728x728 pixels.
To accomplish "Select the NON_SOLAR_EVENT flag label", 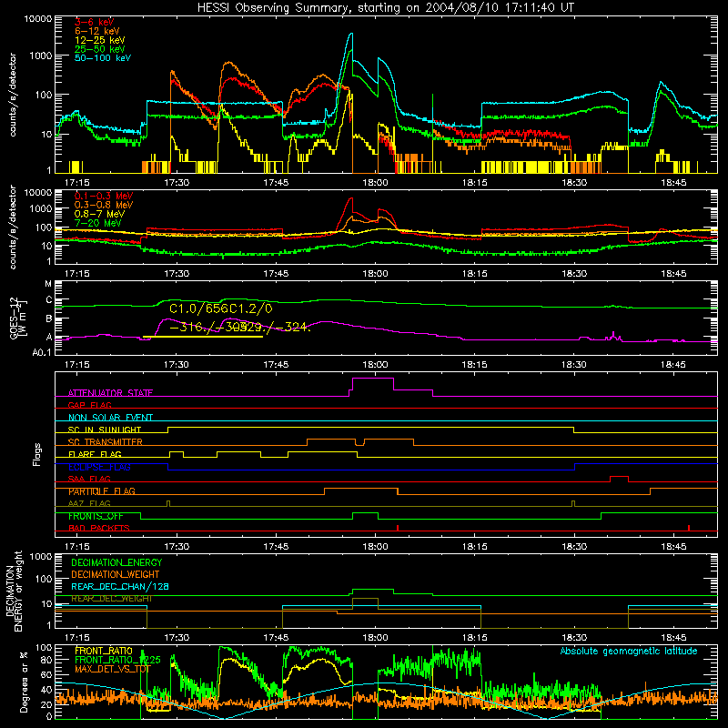I will click(110, 418).
